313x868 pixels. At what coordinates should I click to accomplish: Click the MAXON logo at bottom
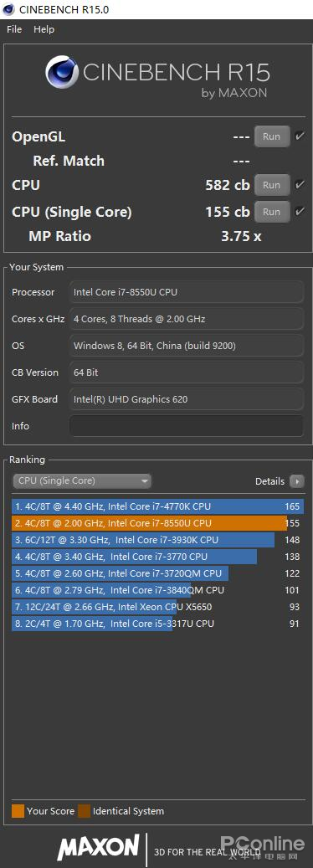(99, 847)
